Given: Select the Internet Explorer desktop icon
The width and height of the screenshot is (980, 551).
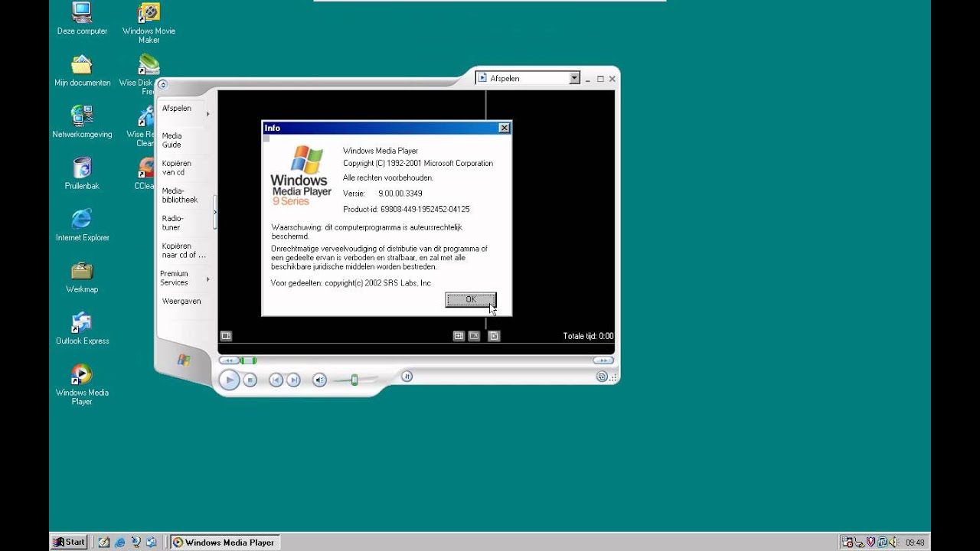Looking at the screenshot, I should click(x=82, y=226).
